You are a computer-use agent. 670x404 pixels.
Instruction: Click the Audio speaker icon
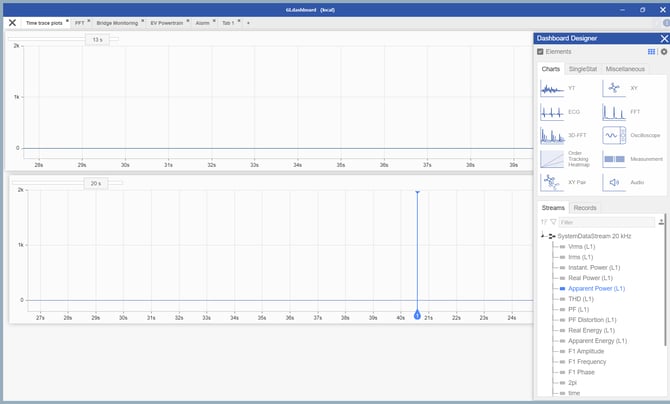coord(614,182)
